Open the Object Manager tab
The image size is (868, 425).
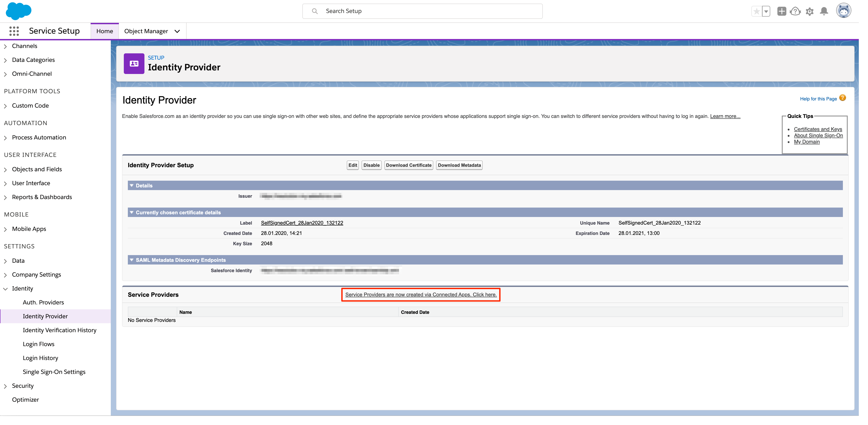(146, 31)
